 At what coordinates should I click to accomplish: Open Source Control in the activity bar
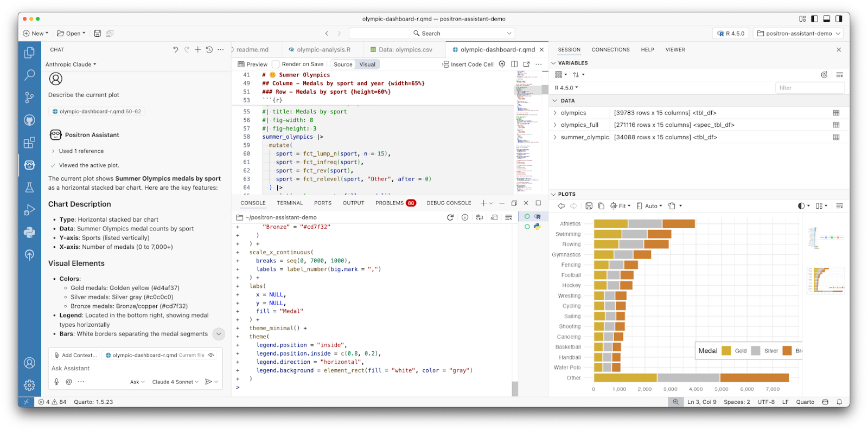click(x=29, y=97)
